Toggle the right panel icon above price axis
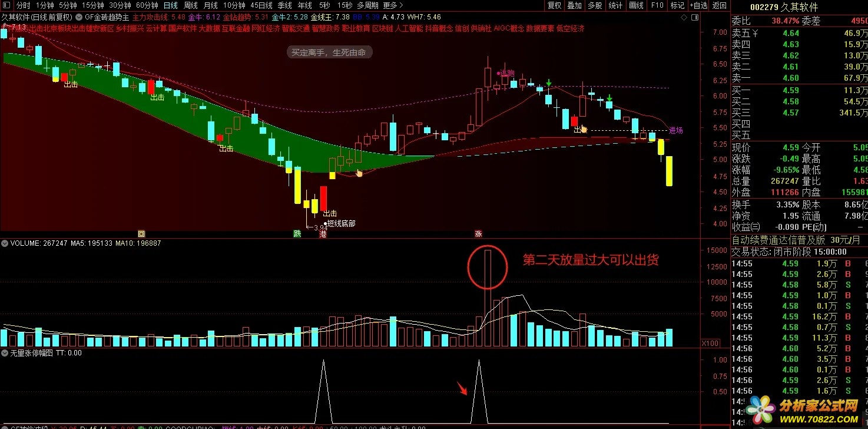This screenshot has width=868, height=429. [x=694, y=18]
